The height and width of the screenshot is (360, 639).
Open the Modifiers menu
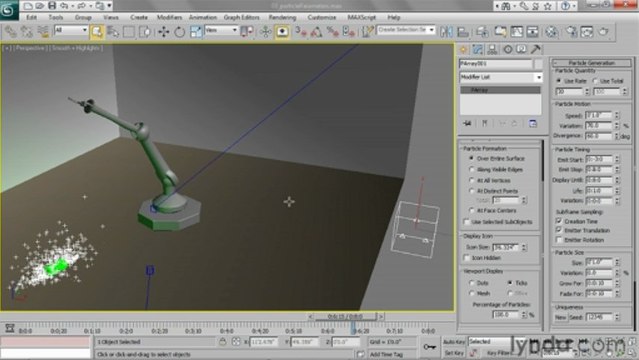170,18
